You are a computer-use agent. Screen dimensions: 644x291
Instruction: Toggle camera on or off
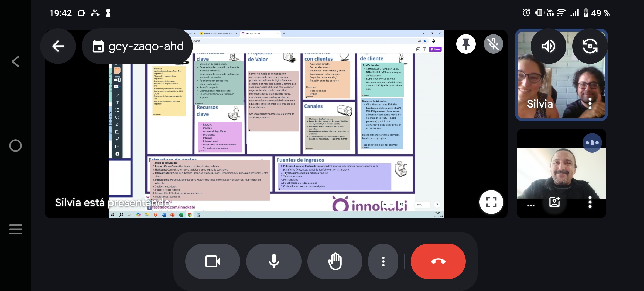coord(213,261)
